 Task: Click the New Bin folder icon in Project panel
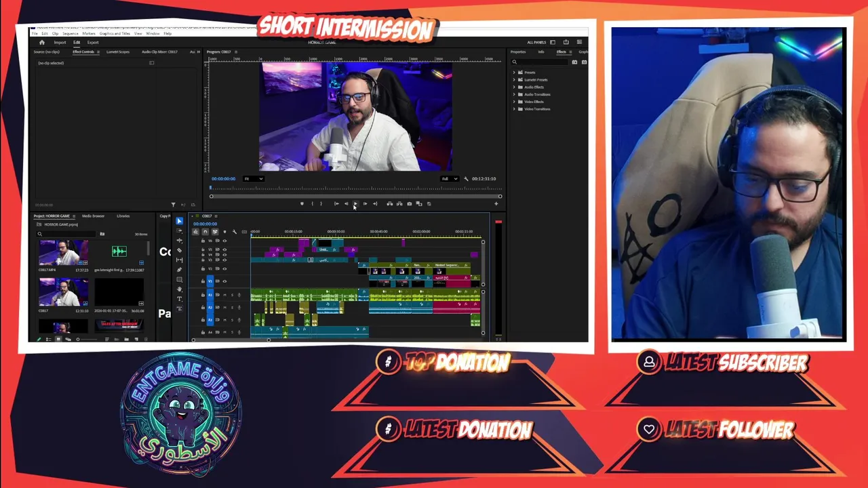point(126,339)
